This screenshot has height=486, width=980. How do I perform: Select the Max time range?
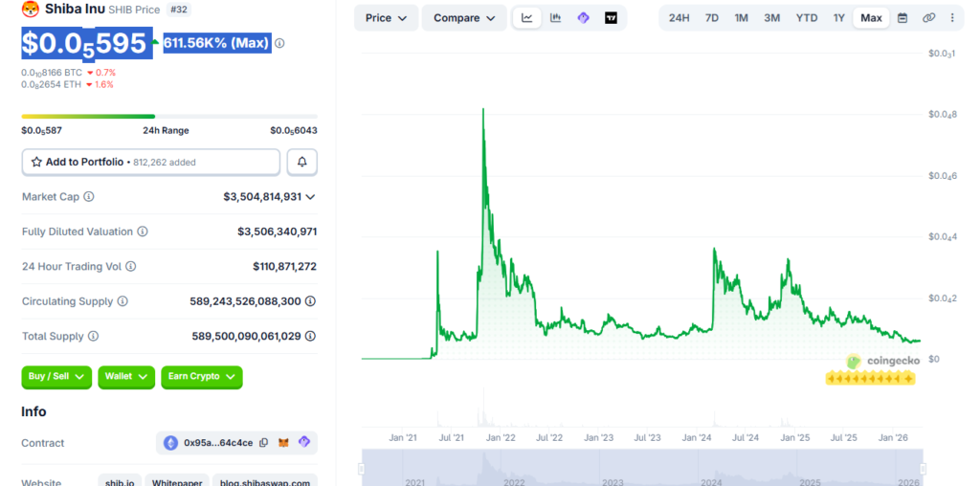(x=871, y=18)
